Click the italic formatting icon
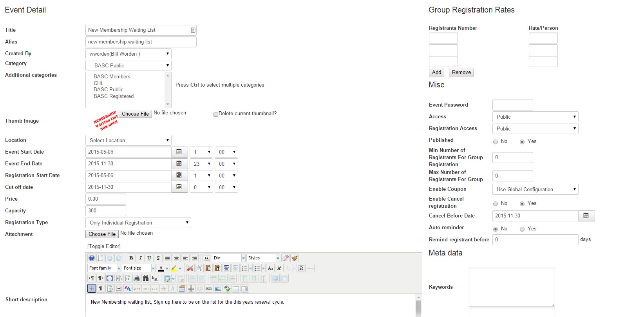The image size is (644, 317). click(140, 258)
